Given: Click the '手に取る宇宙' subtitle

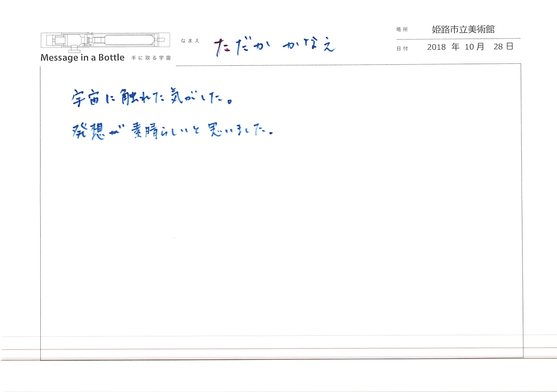Looking at the screenshot, I should (x=151, y=58).
